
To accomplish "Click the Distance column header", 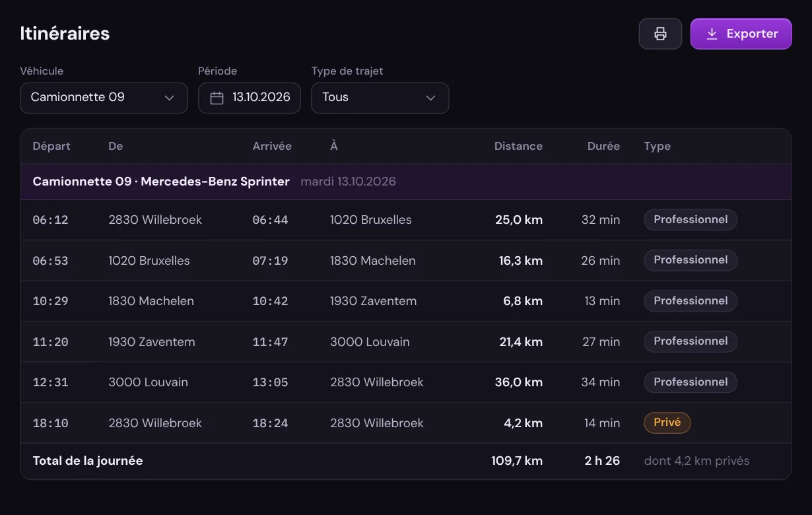I will [518, 146].
